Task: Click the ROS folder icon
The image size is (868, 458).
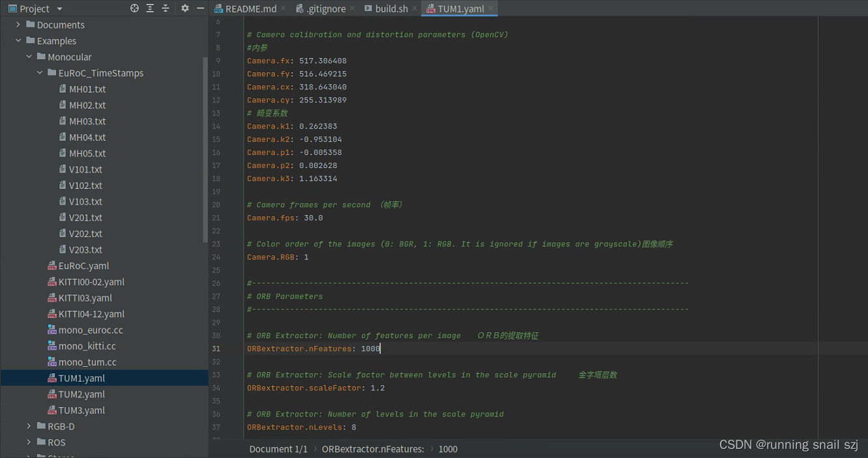Action: pyautogui.click(x=41, y=442)
